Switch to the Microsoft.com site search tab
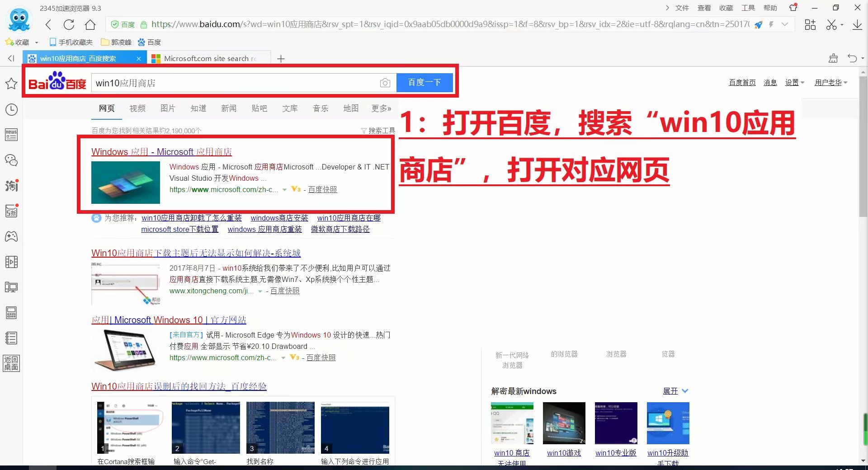The height and width of the screenshot is (470, 868). (x=209, y=58)
